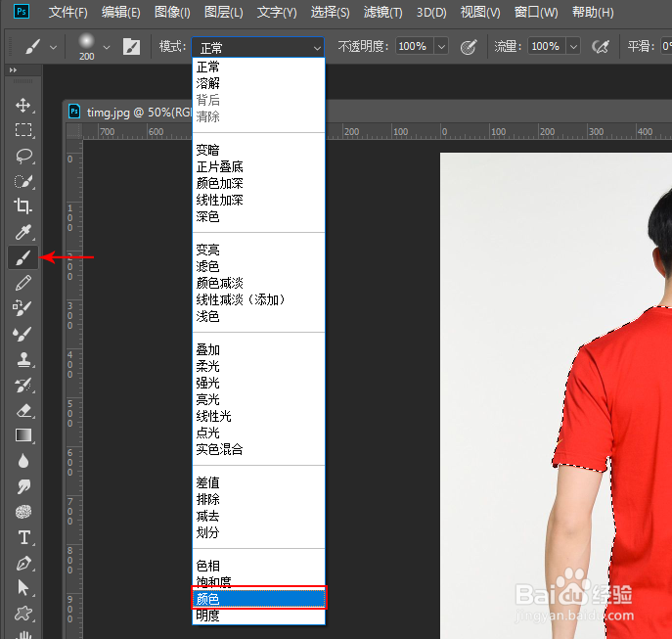672x639 pixels.
Task: Select the Clone Stamp tool
Action: (x=23, y=359)
